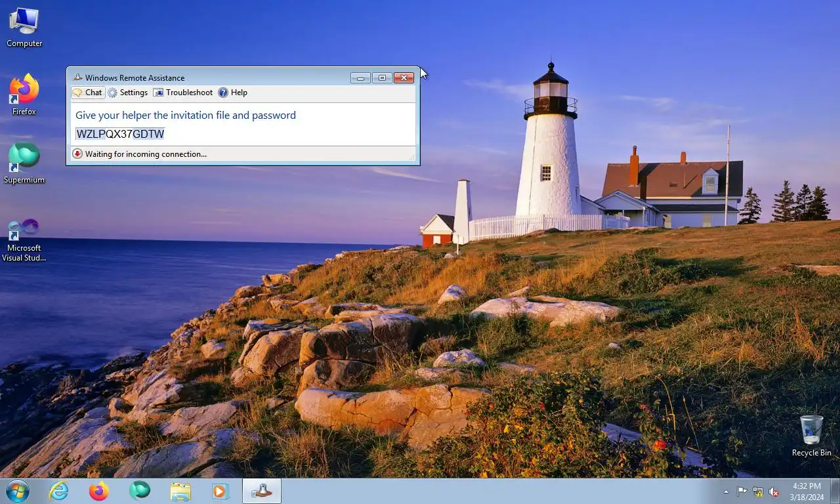Launch Internet Explorer from the taskbar
840x504 pixels.
(x=58, y=491)
